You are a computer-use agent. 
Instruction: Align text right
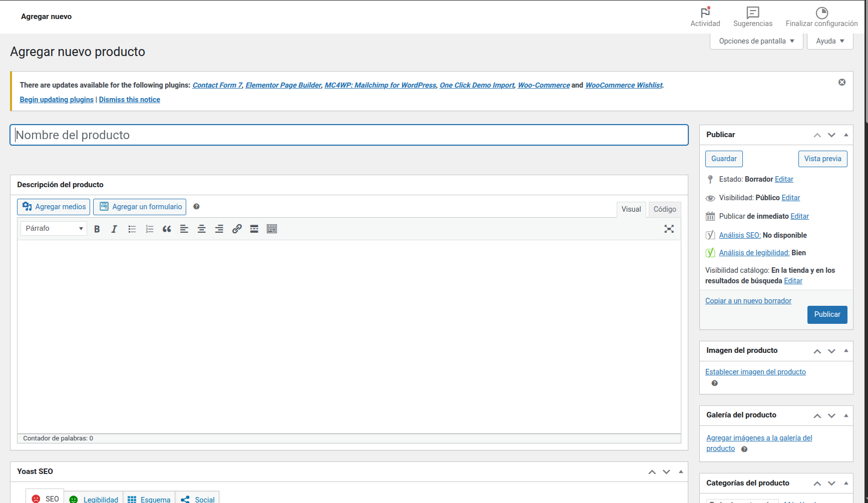pos(219,229)
